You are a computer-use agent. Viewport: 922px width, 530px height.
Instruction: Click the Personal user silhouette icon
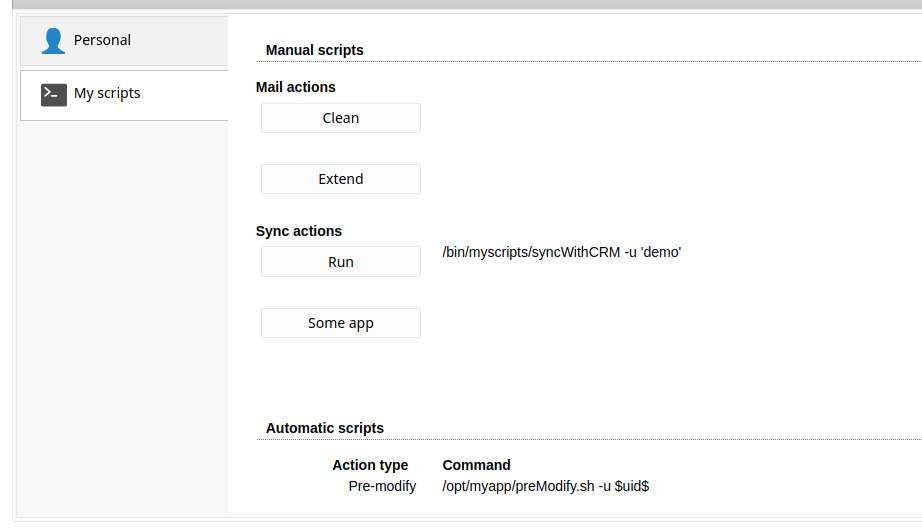click(53, 41)
